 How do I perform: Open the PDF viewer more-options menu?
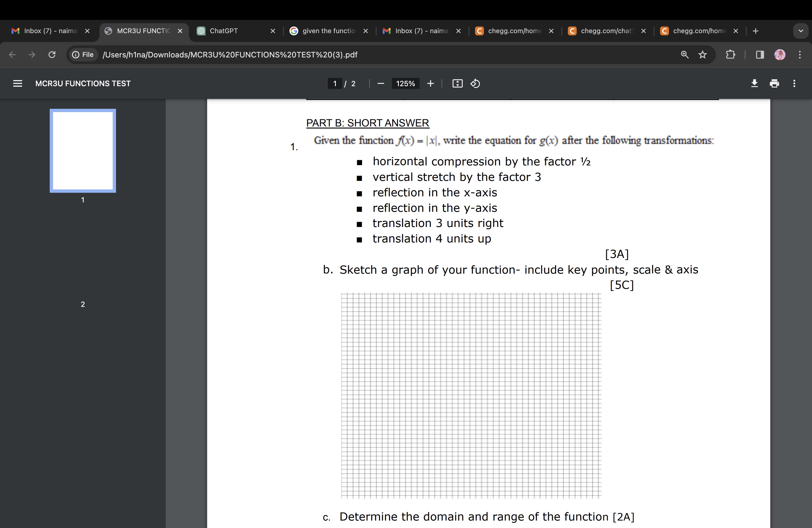point(794,84)
